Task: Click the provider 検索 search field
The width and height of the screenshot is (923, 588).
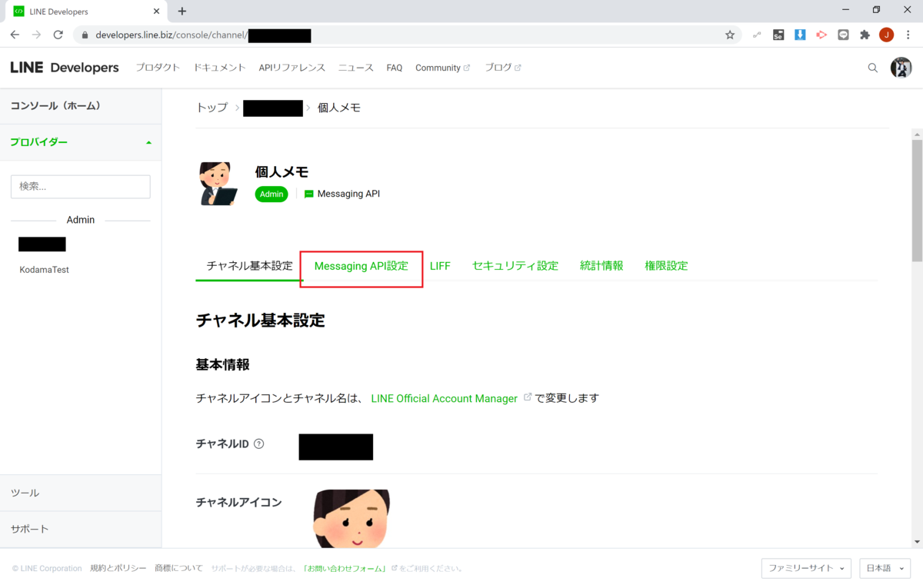Action: [x=80, y=187]
